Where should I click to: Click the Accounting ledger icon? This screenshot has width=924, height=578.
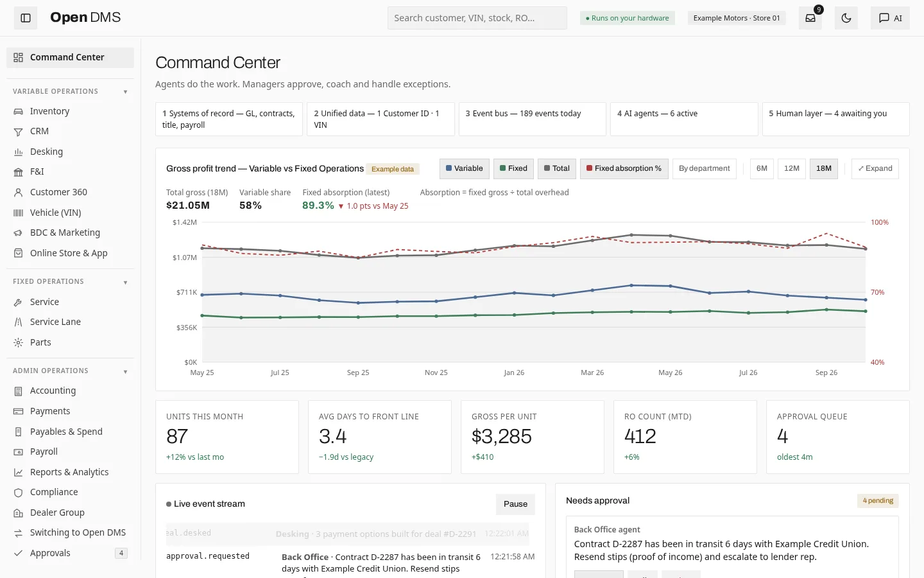click(19, 390)
